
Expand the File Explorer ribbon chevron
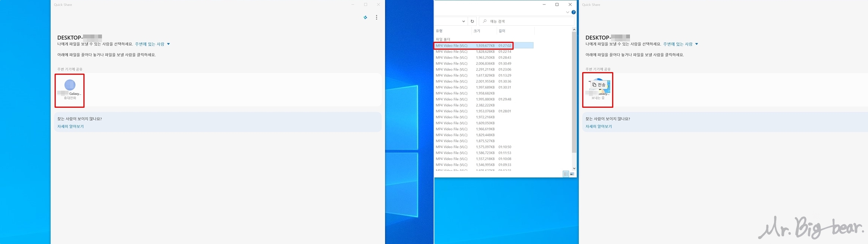click(x=567, y=12)
